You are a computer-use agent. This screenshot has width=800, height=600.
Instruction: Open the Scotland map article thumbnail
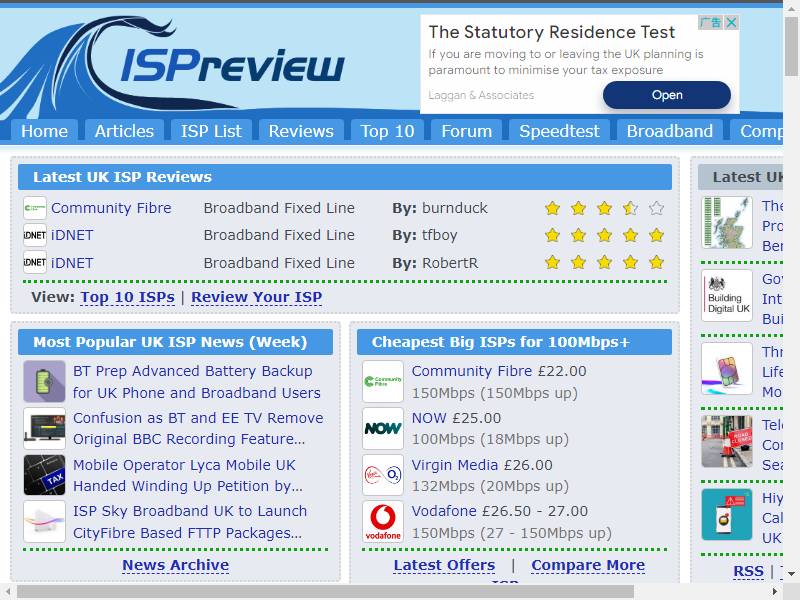[x=727, y=222]
